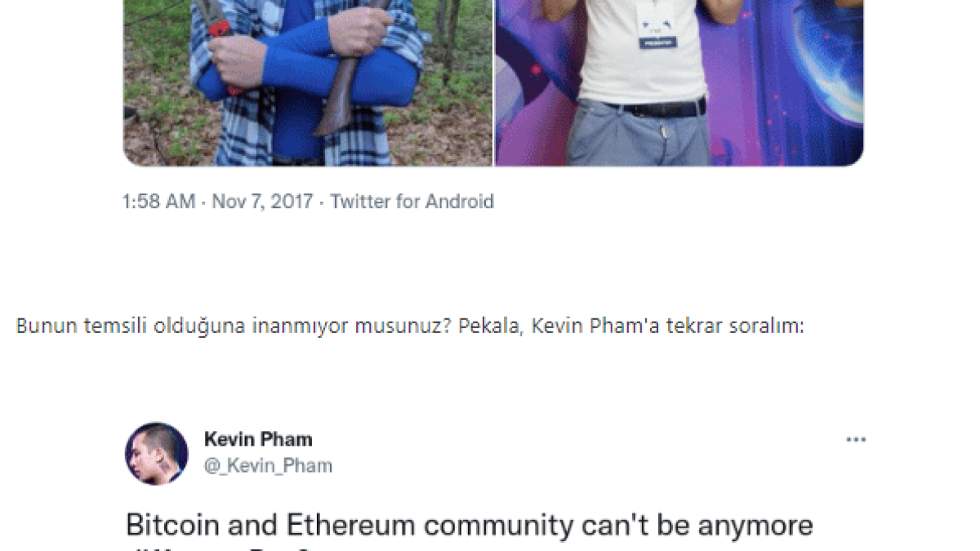Screen dimensions: 980x551
Task: Click the black belt in the right photo
Action: pos(653,108)
